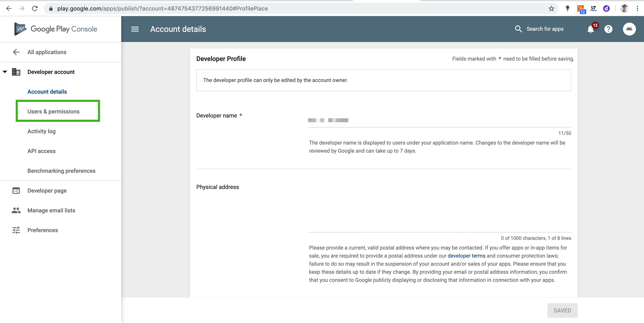Click the SAVED button
Image resolution: width=644 pixels, height=323 pixels.
(562, 310)
